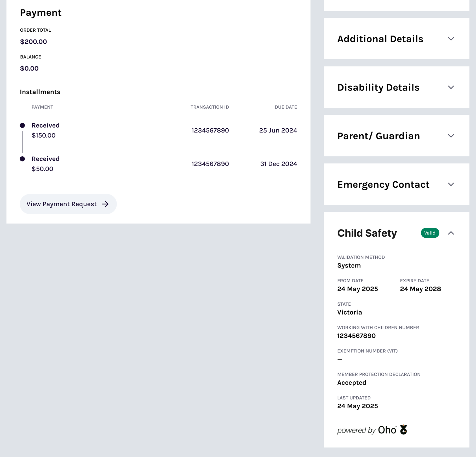
Task: Click the second installment status dot
Action: point(22,159)
